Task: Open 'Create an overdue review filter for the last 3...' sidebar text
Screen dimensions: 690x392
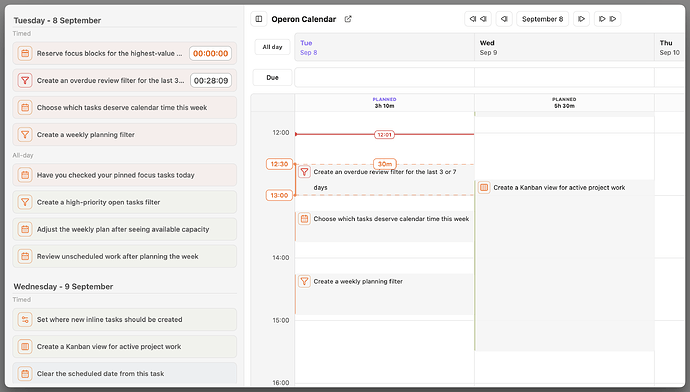Action: pyautogui.click(x=110, y=81)
